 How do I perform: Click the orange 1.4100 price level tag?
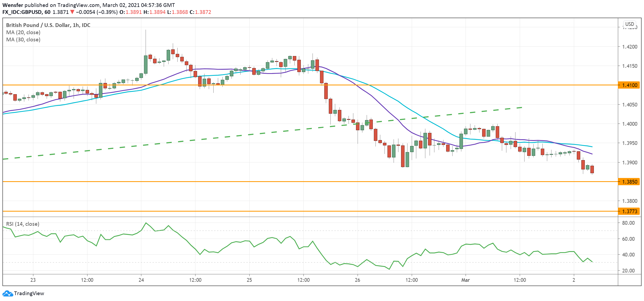629,85
